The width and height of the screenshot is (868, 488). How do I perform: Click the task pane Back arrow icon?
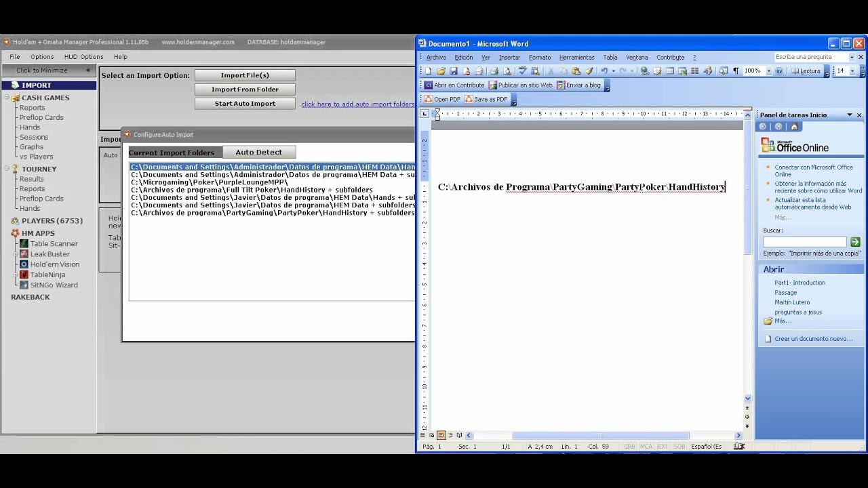pyautogui.click(x=763, y=127)
